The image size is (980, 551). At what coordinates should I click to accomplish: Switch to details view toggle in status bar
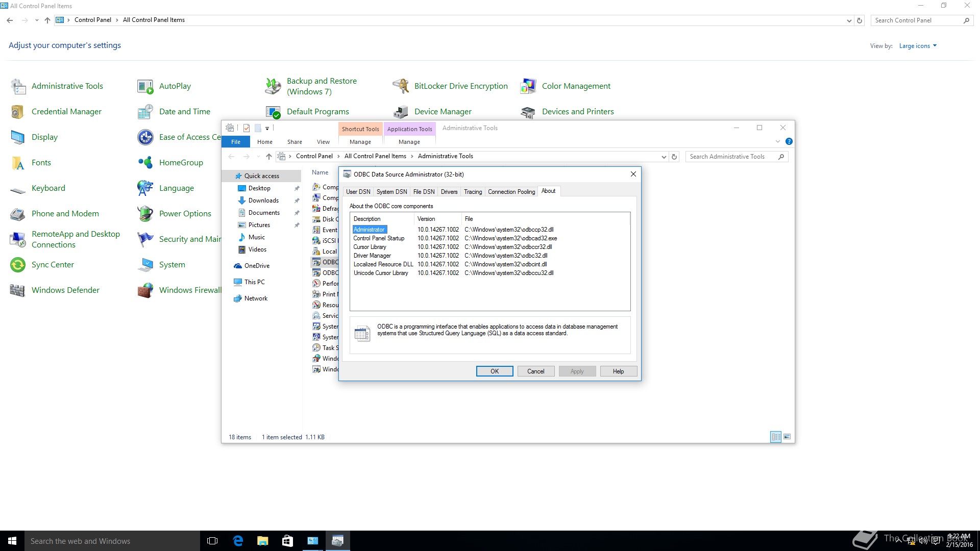[776, 437]
